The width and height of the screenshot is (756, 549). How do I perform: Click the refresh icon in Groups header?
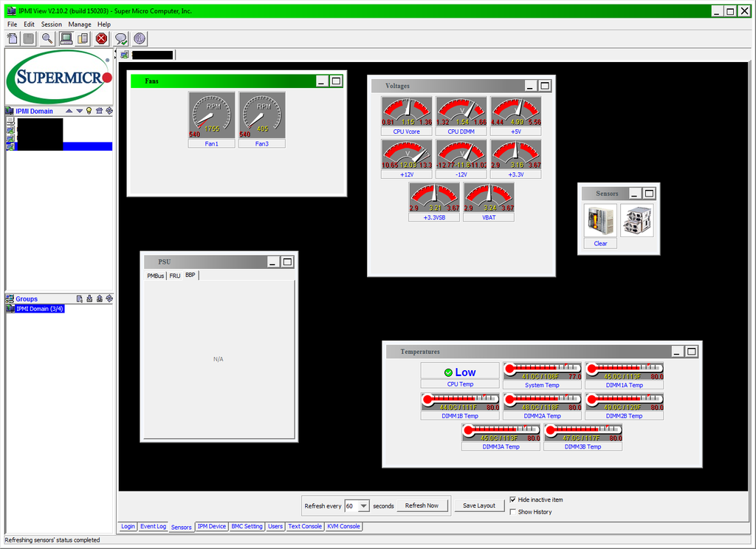coord(109,299)
